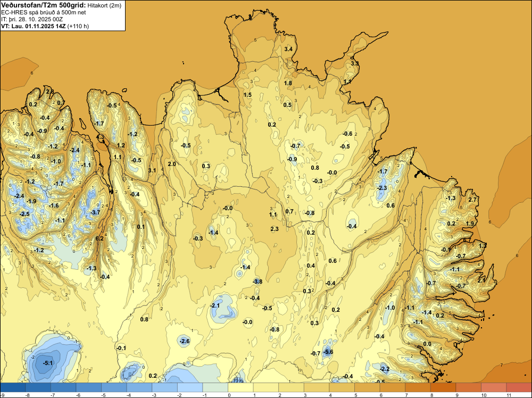This screenshot has height=398, width=532.
Task: Select the '-2.1' temperature value
Action: tap(215, 306)
